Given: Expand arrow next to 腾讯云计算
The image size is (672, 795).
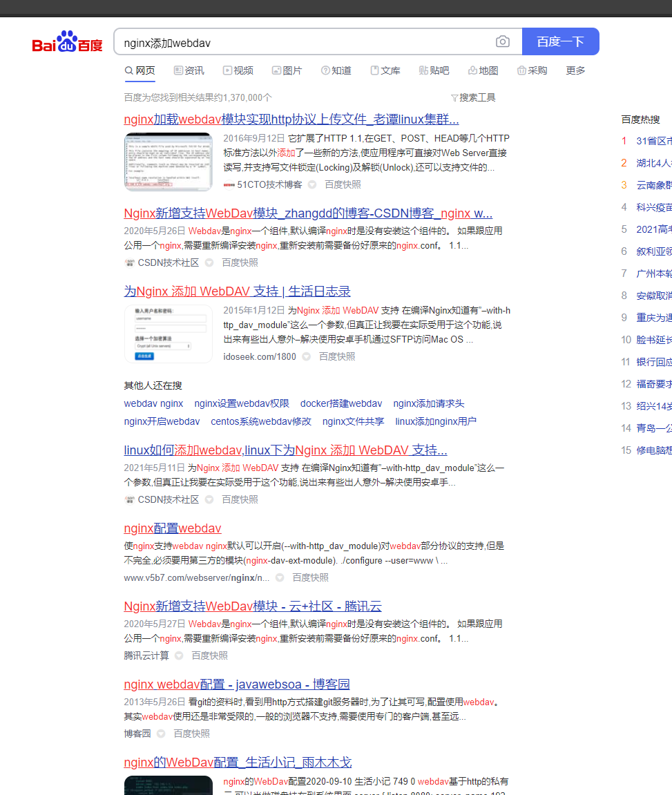Looking at the screenshot, I should tap(179, 655).
